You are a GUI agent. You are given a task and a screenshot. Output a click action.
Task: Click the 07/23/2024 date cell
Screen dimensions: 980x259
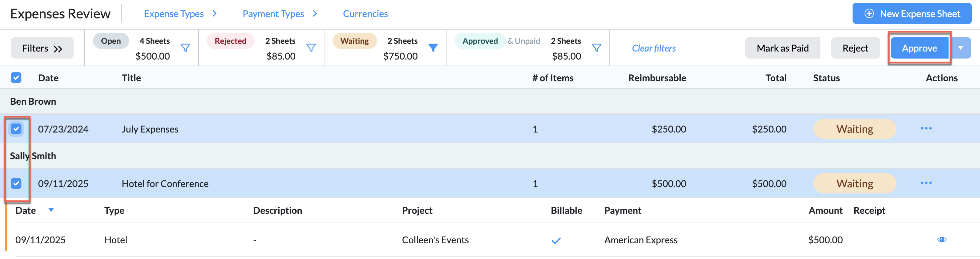pyautogui.click(x=63, y=129)
